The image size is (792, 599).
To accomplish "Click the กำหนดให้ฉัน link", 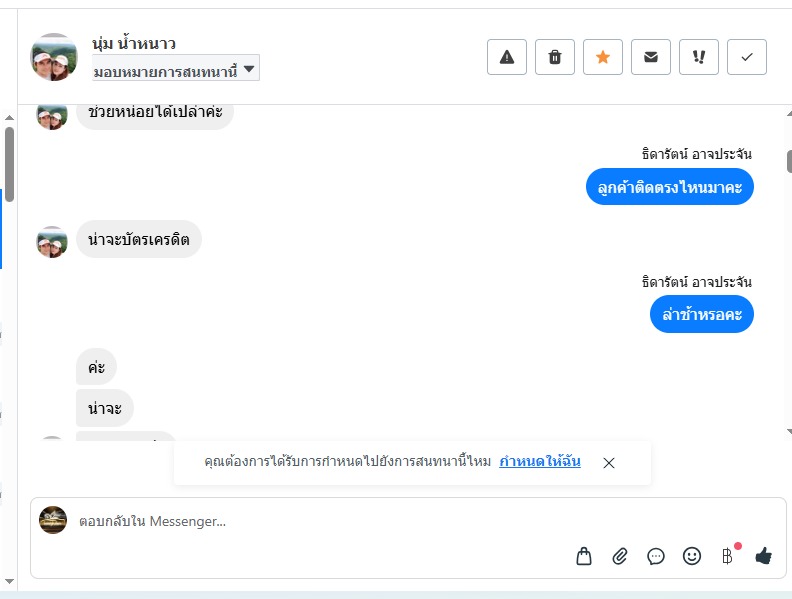I will click(540, 462).
